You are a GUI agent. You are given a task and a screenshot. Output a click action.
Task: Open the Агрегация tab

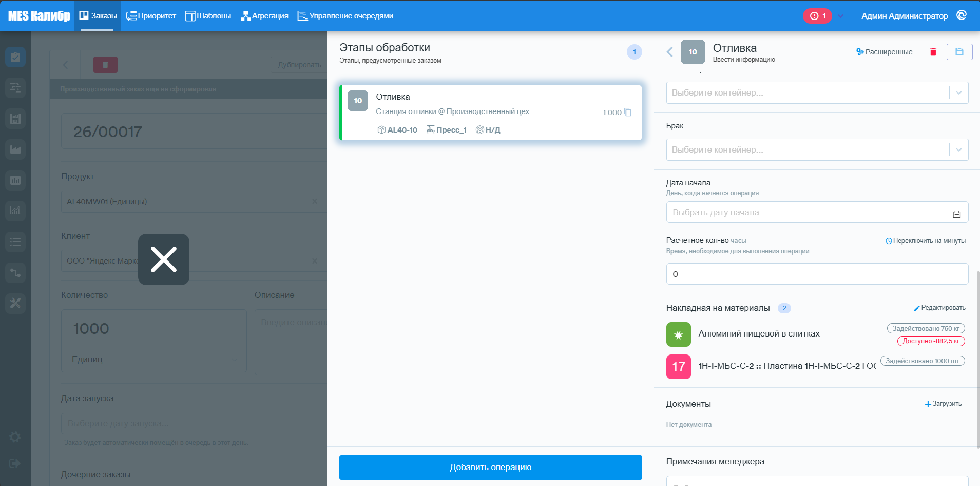264,16
